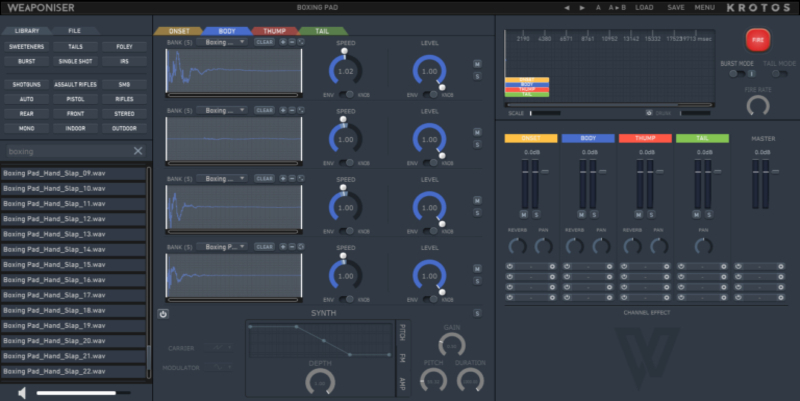Open first Master channel effect slot
Viewport: 800px width, 401px height.
click(x=760, y=266)
